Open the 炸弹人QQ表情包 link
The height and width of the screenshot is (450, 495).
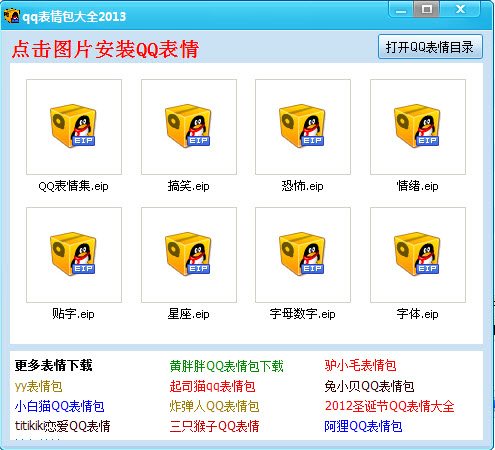tap(214, 406)
